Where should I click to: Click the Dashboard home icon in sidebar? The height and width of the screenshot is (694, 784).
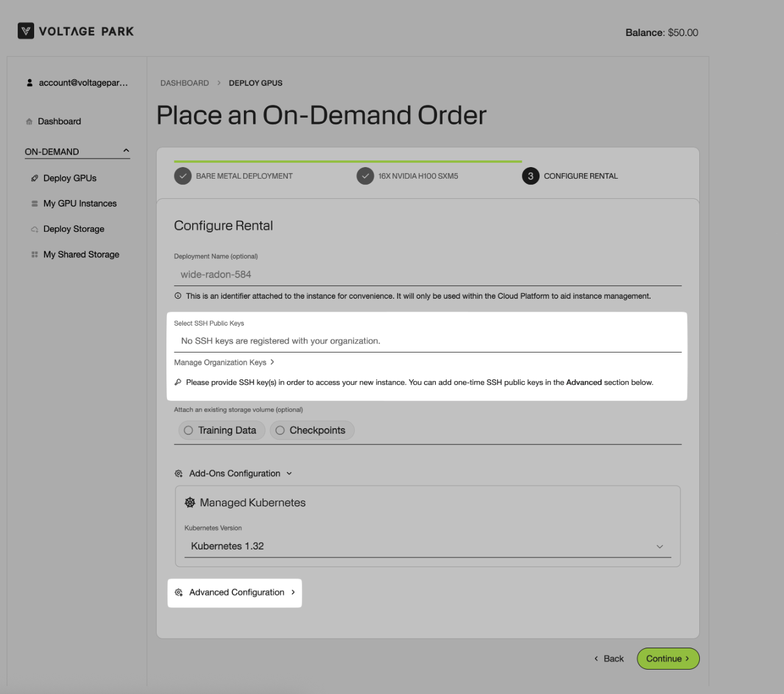pos(29,122)
